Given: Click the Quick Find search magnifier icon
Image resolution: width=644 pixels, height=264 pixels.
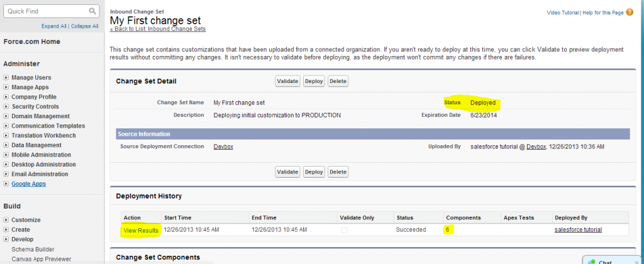Looking at the screenshot, I should click(92, 11).
